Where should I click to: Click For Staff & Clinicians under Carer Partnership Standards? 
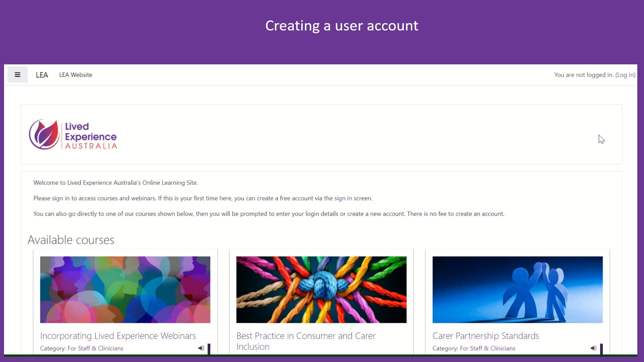(487, 348)
